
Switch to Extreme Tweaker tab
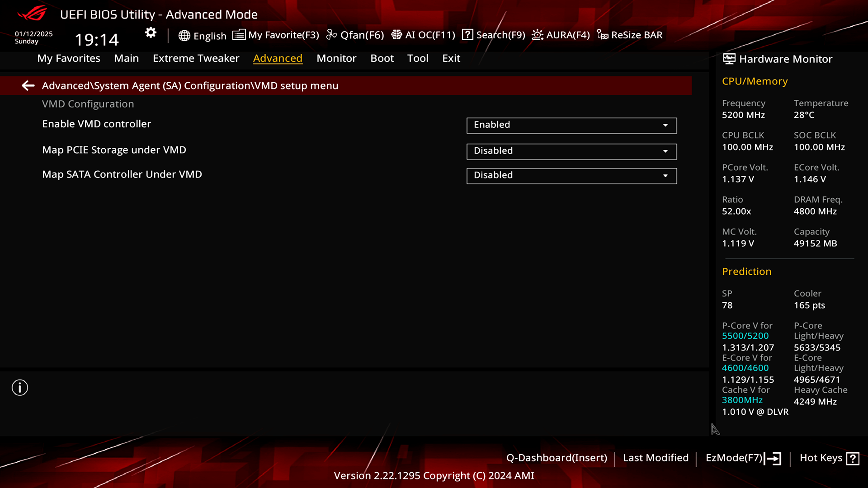(x=196, y=58)
